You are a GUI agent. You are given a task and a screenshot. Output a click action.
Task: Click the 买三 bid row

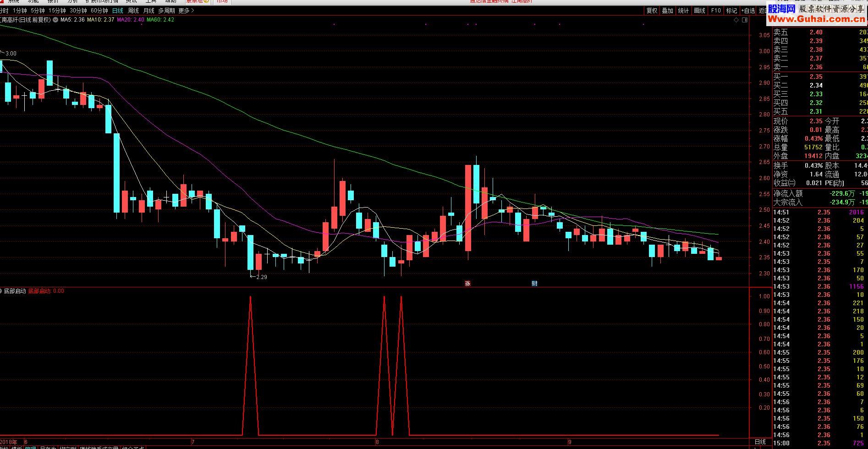click(820, 94)
